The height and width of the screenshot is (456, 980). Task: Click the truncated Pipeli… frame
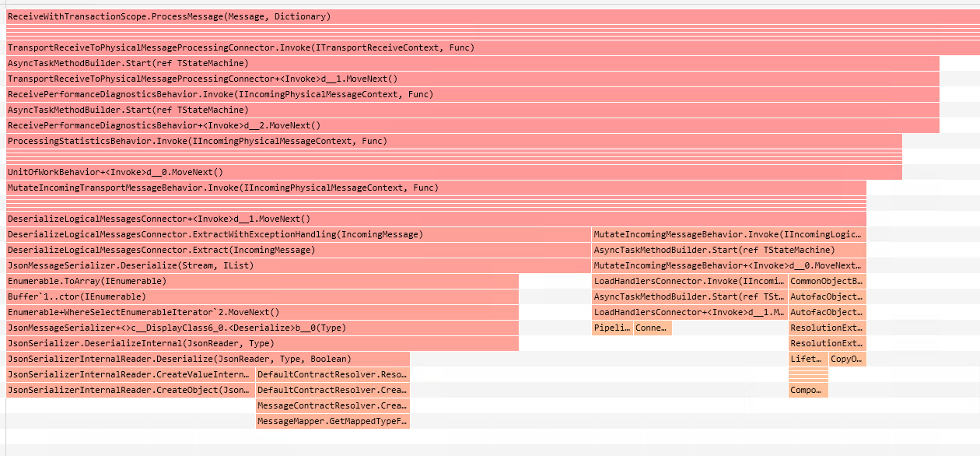612,328
